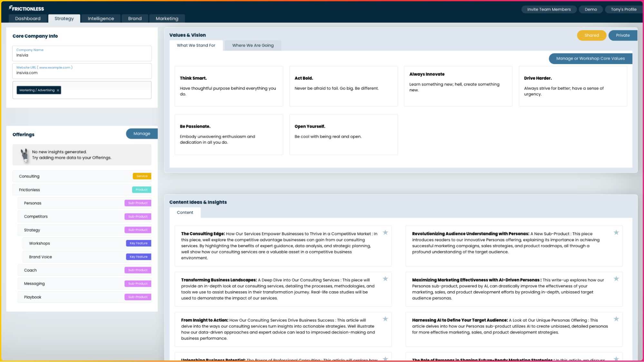Open the Intelligence tab

101,19
